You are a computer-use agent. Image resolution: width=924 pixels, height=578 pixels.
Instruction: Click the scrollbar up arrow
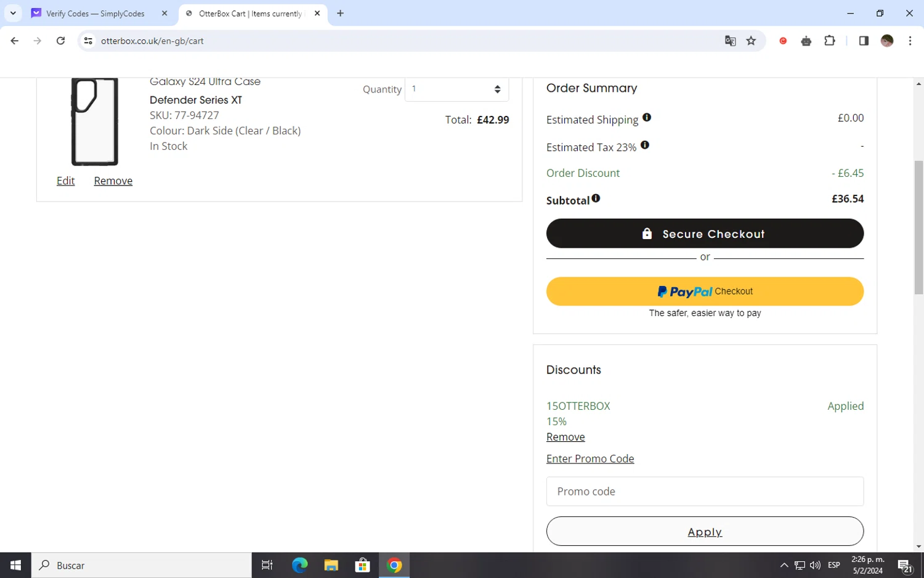pyautogui.click(x=918, y=83)
